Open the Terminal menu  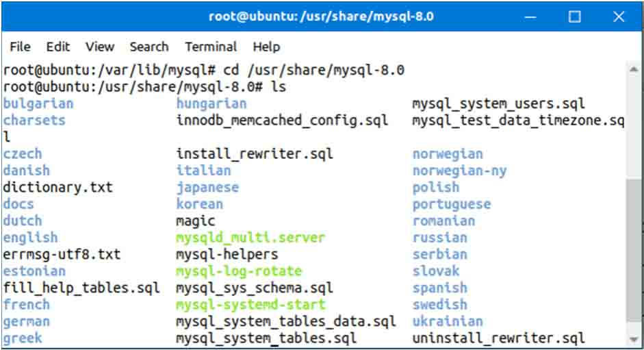[211, 47]
